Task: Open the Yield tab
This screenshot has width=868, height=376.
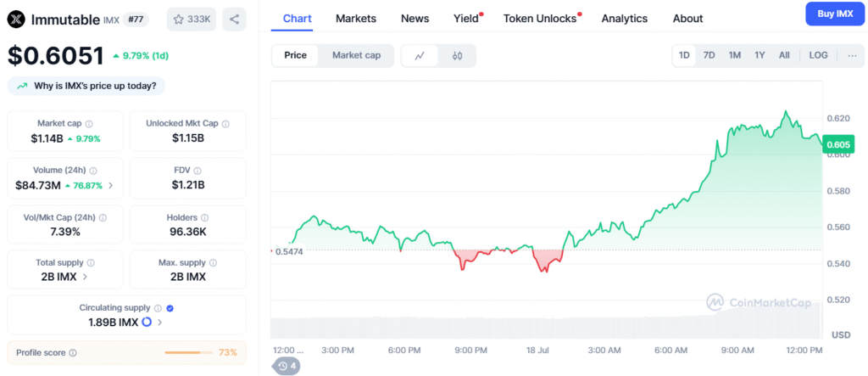Action: tap(468, 19)
